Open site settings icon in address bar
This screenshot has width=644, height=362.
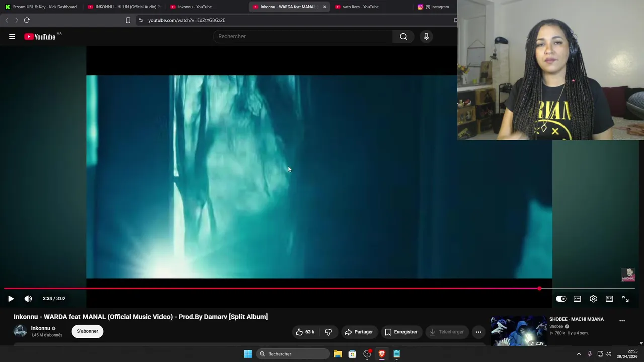click(x=141, y=20)
